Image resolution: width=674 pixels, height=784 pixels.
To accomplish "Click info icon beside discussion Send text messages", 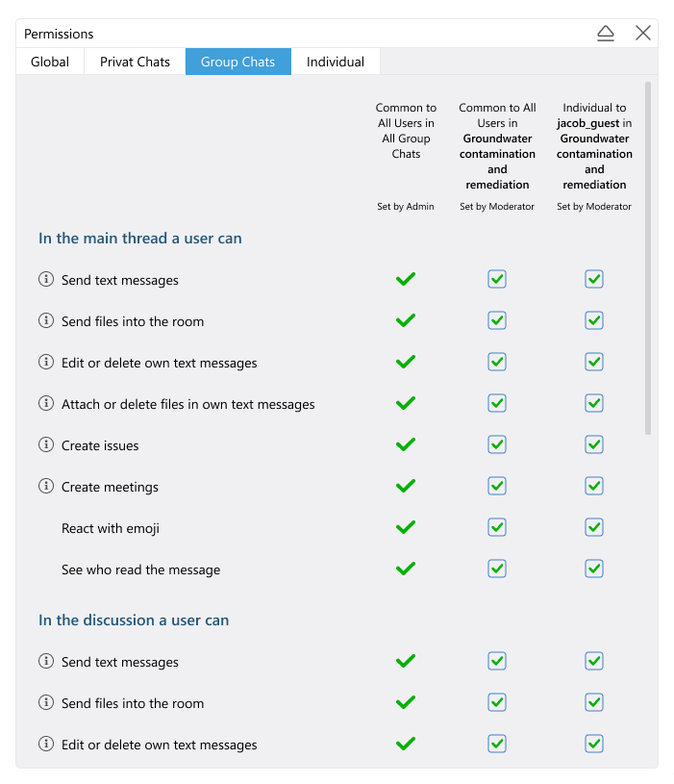I will (x=45, y=662).
